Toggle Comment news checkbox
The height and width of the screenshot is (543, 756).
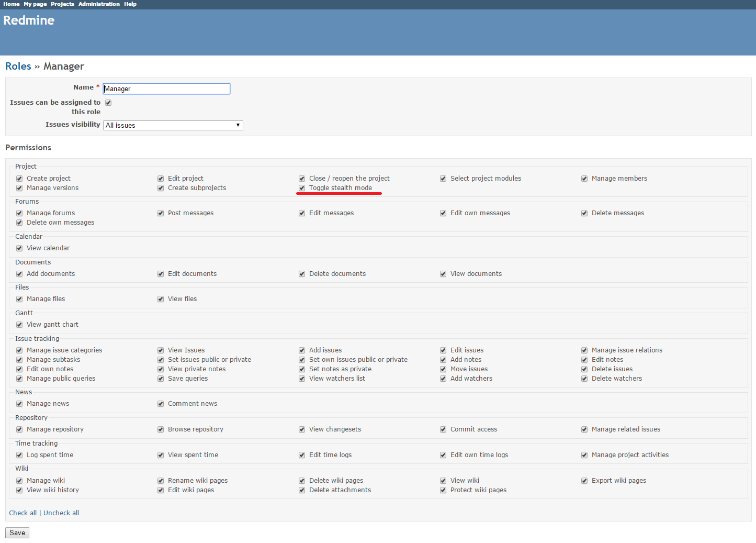161,404
